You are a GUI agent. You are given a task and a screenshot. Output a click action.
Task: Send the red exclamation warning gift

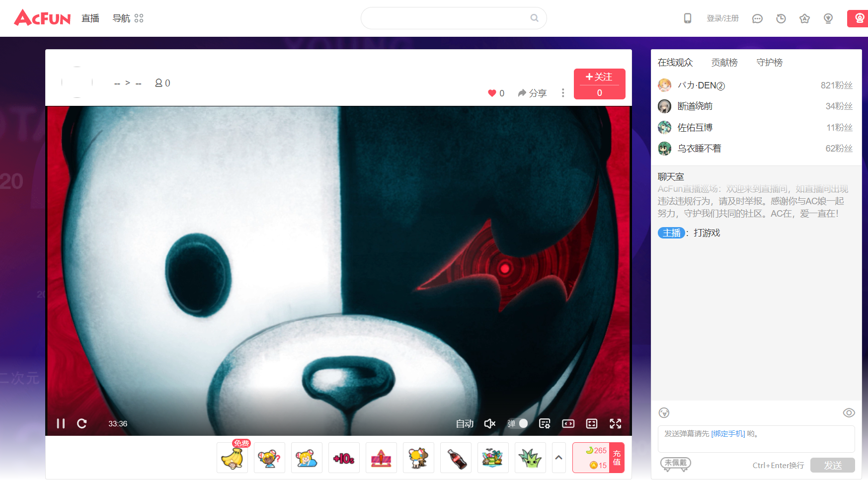click(x=381, y=457)
